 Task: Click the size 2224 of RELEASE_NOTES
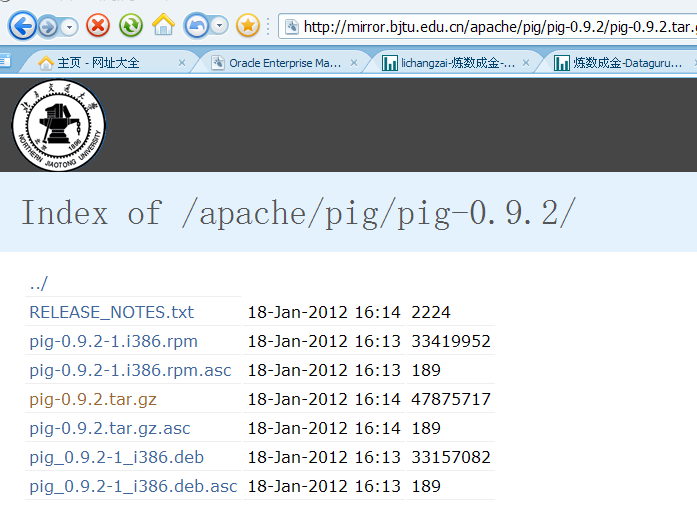tap(431, 312)
